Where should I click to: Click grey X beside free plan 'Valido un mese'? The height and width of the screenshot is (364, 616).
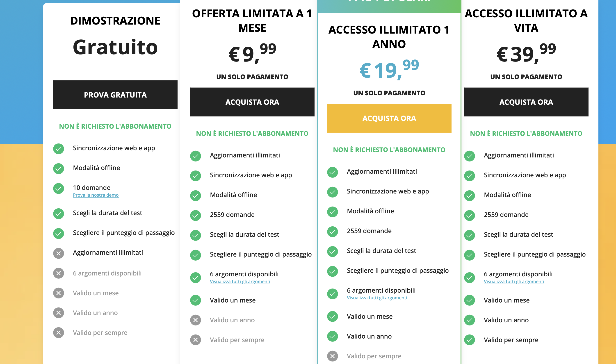pos(59,293)
